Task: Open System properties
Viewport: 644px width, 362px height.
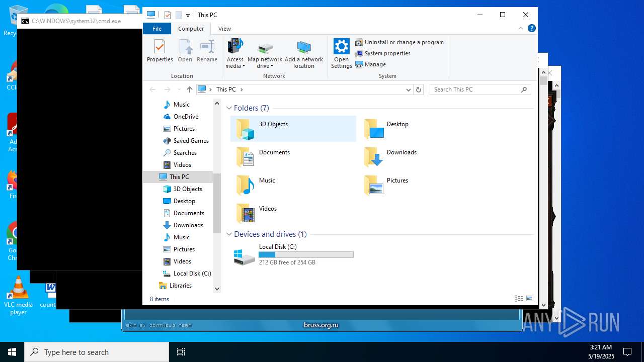Action: click(383, 53)
